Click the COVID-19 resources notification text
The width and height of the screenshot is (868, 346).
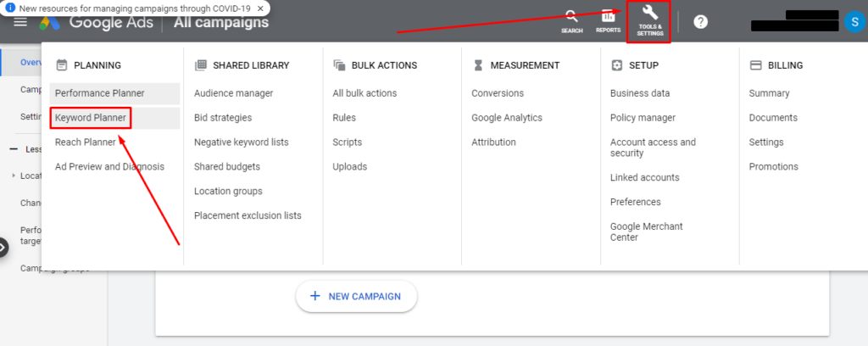(x=135, y=8)
